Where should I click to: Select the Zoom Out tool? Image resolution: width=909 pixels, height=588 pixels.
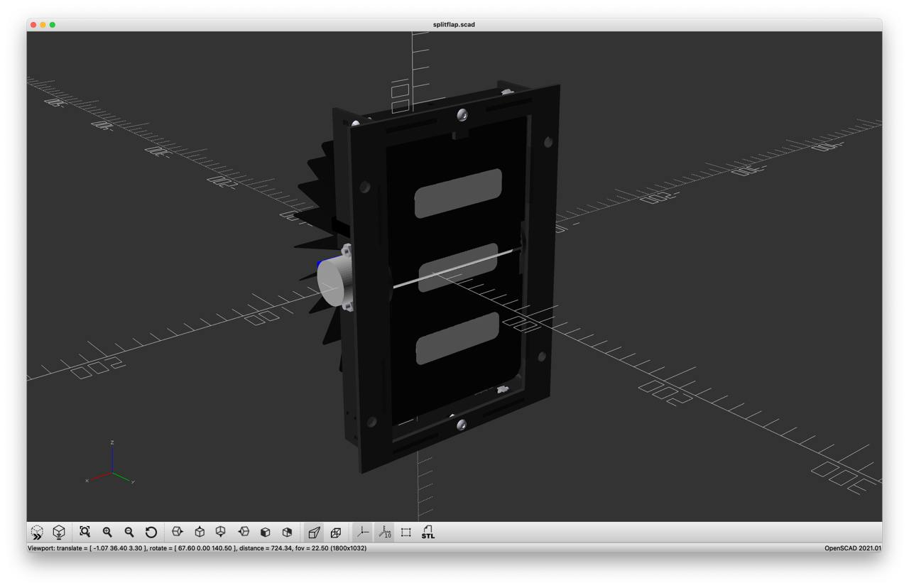point(129,532)
